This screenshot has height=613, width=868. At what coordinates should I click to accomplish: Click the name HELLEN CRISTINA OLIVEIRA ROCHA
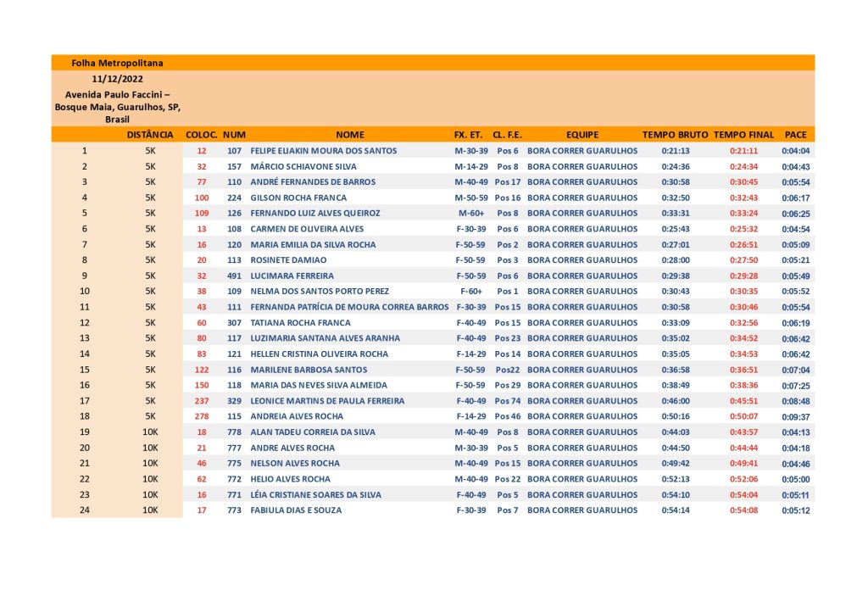tap(319, 354)
